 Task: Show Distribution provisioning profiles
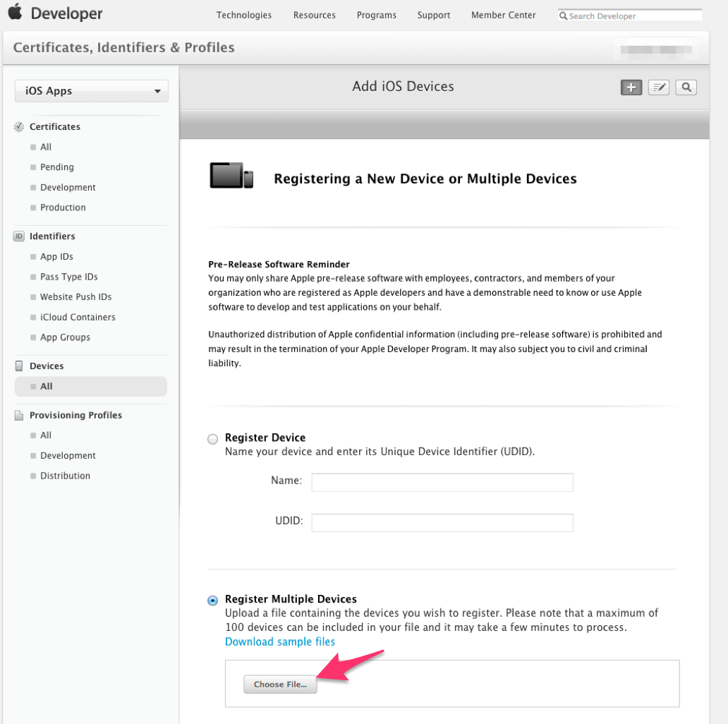65,476
